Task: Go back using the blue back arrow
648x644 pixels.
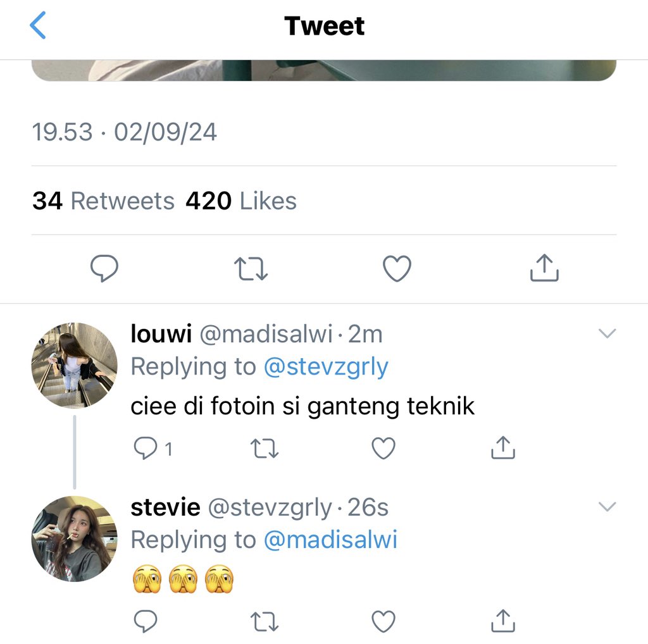Action: (x=37, y=25)
